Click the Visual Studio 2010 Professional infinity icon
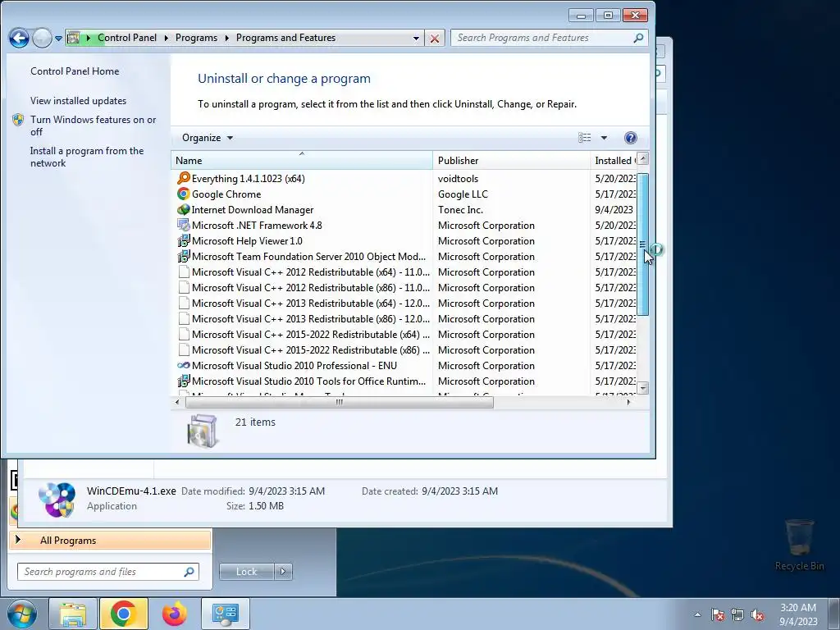The image size is (840, 630). click(x=183, y=365)
